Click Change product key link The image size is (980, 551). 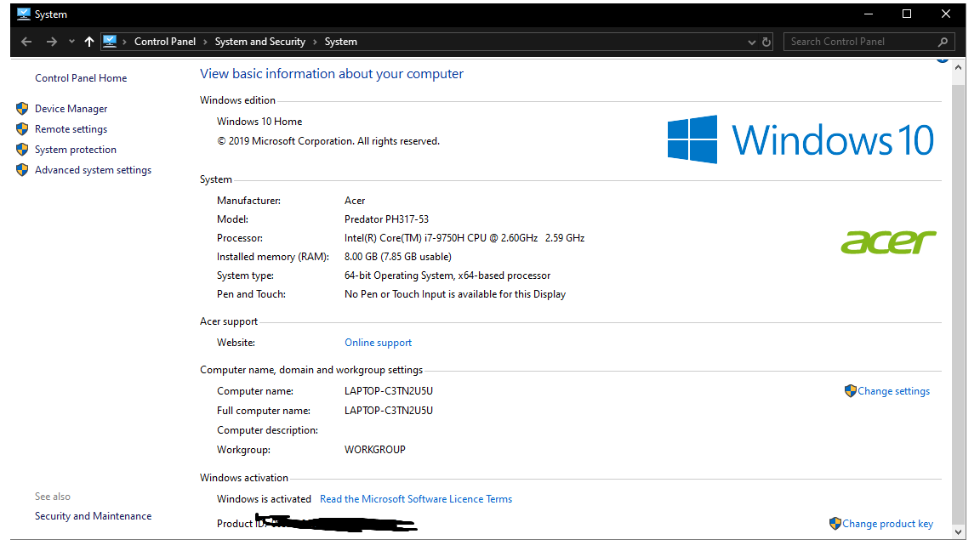coord(887,524)
